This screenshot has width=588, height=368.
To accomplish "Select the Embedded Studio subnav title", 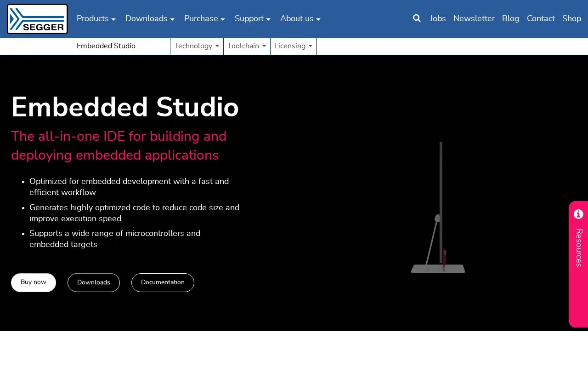I will (x=106, y=46).
